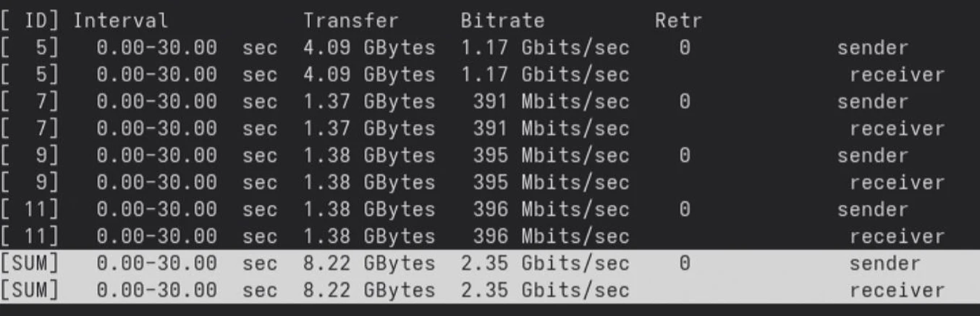Click the receiver label in the SUM row

(897, 291)
